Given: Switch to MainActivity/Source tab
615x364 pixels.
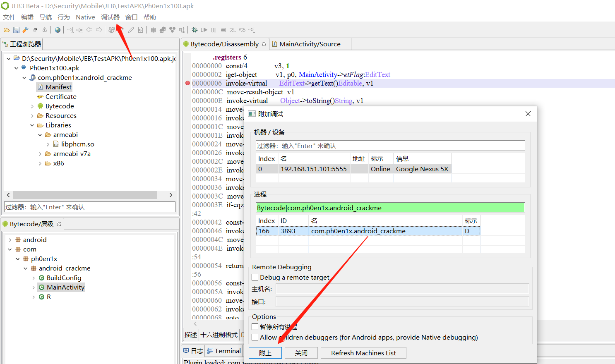Looking at the screenshot, I should coord(310,44).
